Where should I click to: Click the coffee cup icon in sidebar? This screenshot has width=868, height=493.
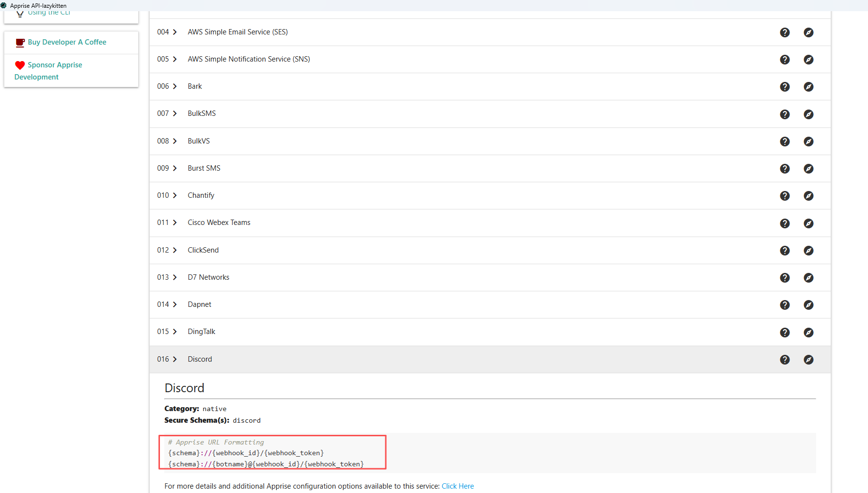click(20, 43)
